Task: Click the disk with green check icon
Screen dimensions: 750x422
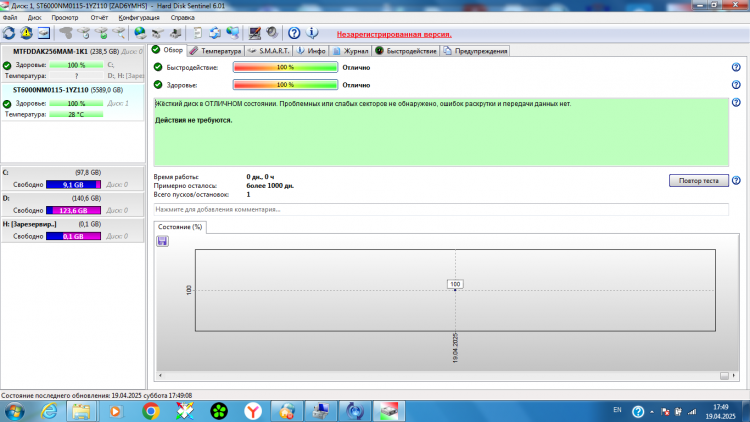Action: coord(101,33)
